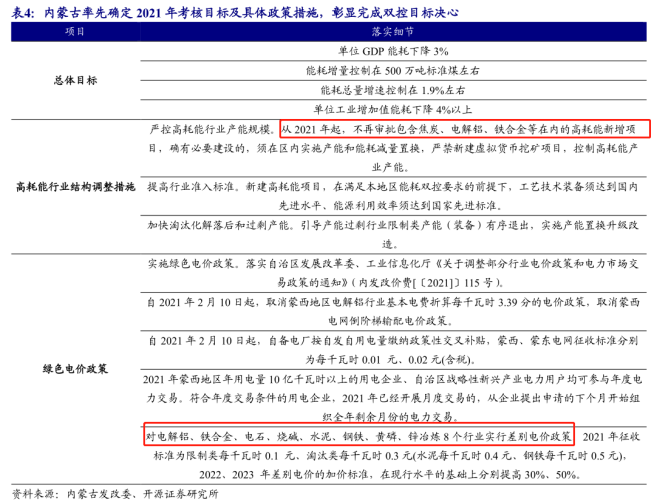Viewport: 654px width, 502px height.
Task: Click the red-boxed text starting 对电解铝、铁合金
Action: [x=358, y=435]
